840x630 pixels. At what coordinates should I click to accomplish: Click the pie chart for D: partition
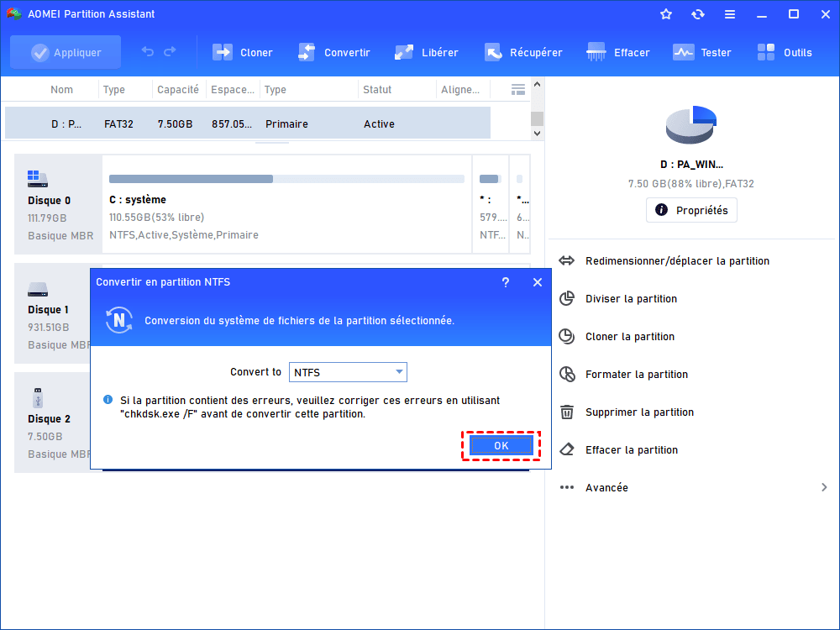[691, 125]
